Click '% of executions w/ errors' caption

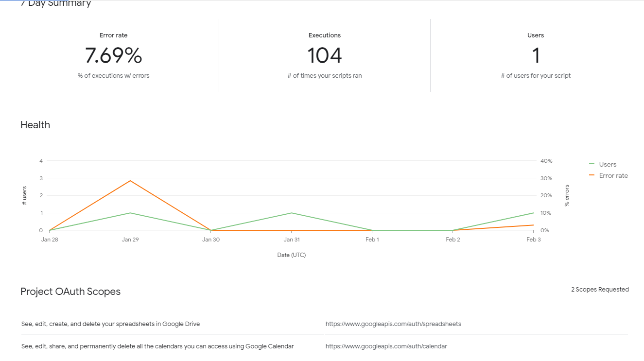point(113,76)
